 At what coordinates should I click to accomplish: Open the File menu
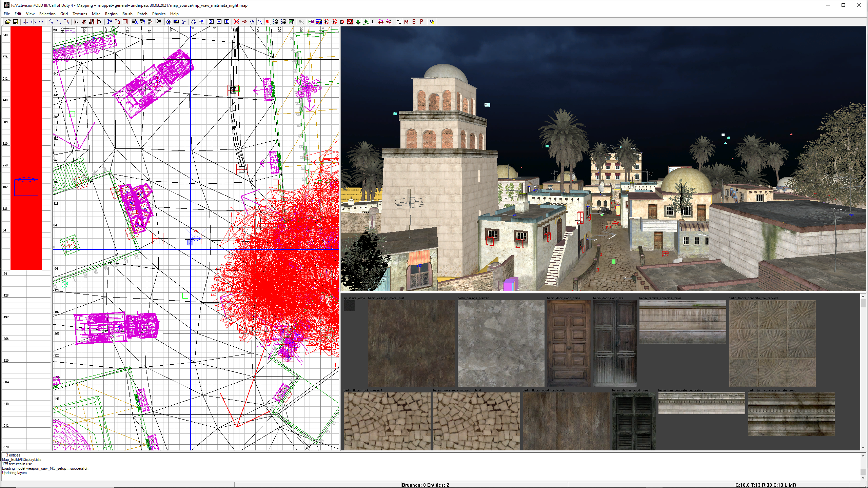pos(7,14)
